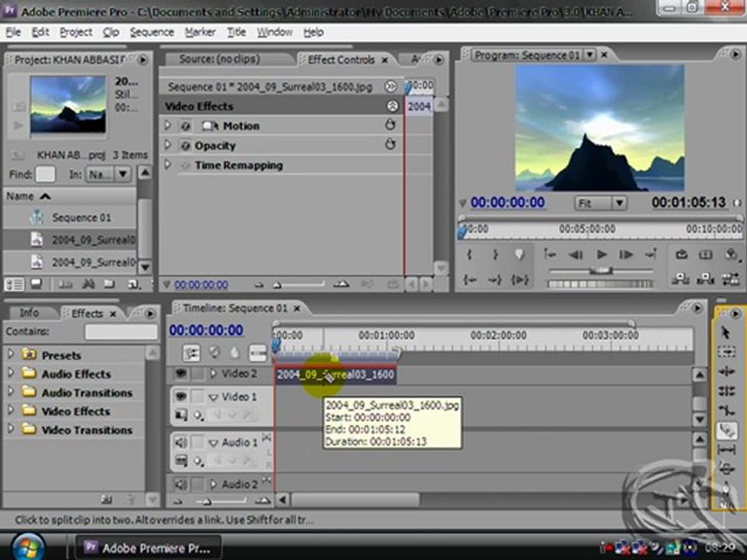
Task: Reset the Motion effect
Action: [x=390, y=125]
